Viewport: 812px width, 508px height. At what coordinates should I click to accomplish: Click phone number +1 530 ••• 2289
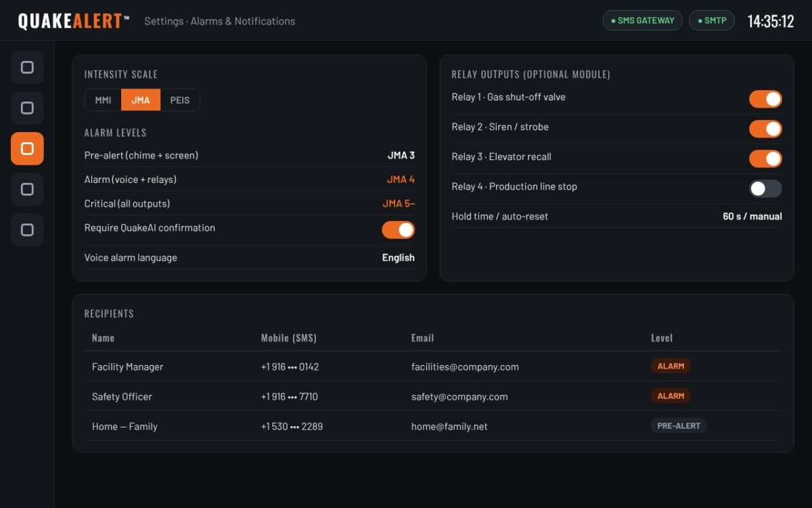(292, 426)
